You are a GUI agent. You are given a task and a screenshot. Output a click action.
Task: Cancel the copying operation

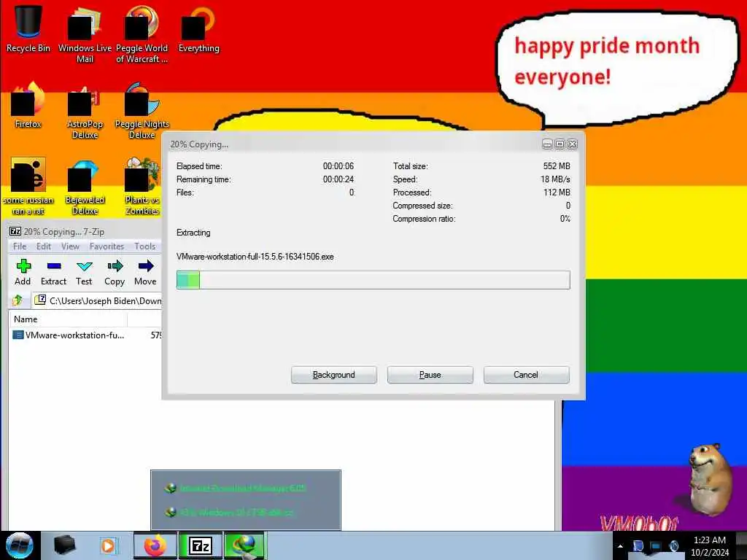pyautogui.click(x=527, y=375)
